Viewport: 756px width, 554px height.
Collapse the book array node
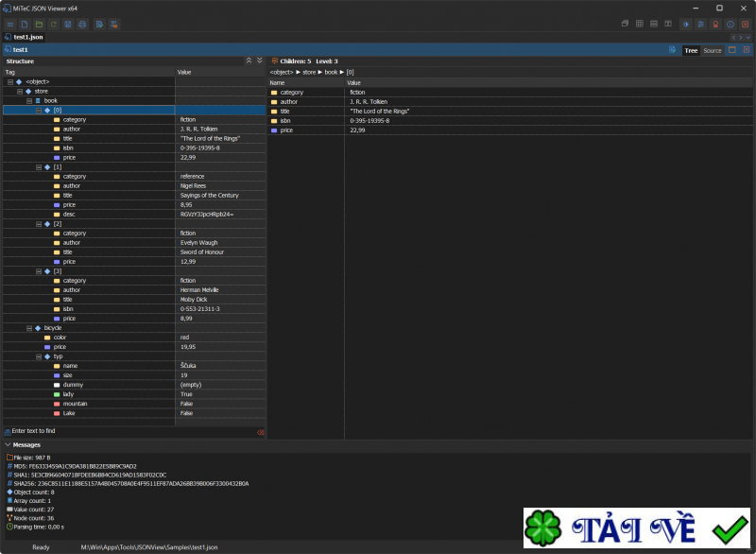(x=28, y=100)
